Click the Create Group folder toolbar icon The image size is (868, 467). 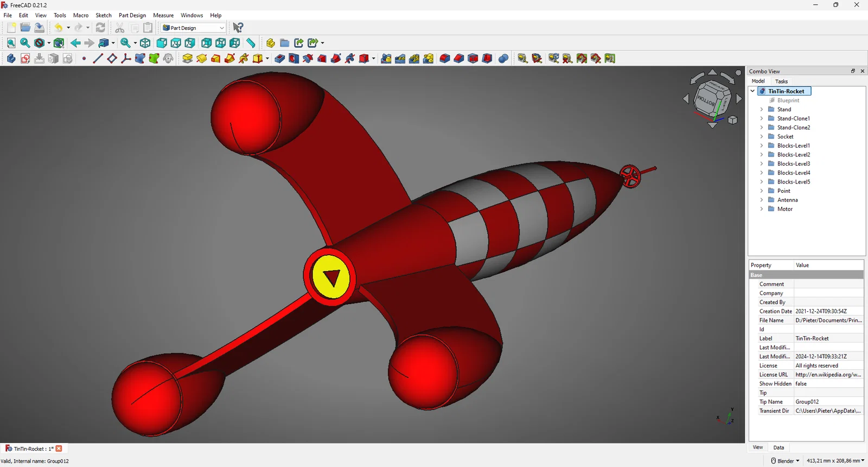pyautogui.click(x=285, y=43)
